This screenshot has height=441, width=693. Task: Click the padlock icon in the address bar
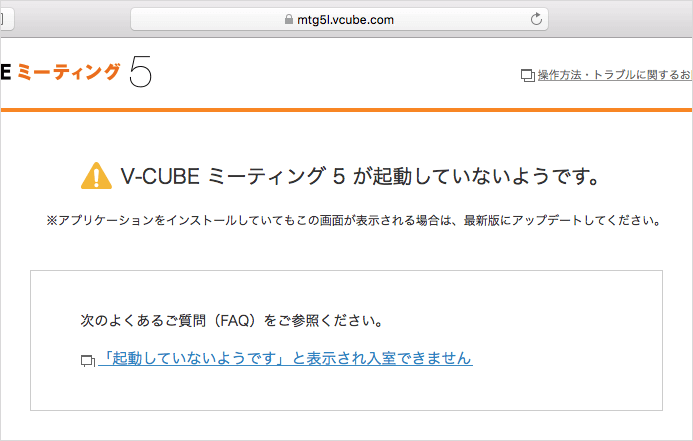289,19
